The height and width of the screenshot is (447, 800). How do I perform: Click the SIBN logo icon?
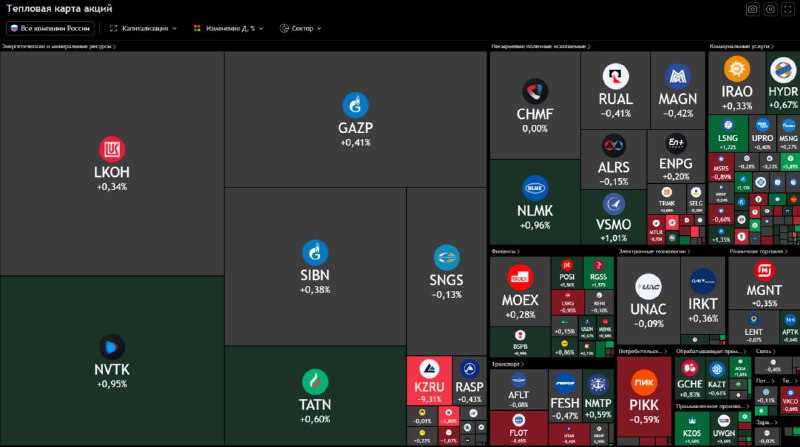pos(315,253)
